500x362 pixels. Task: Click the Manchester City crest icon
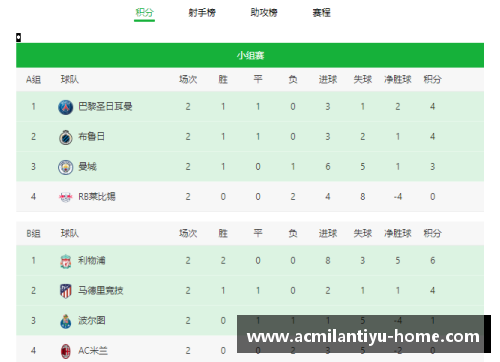(x=66, y=167)
